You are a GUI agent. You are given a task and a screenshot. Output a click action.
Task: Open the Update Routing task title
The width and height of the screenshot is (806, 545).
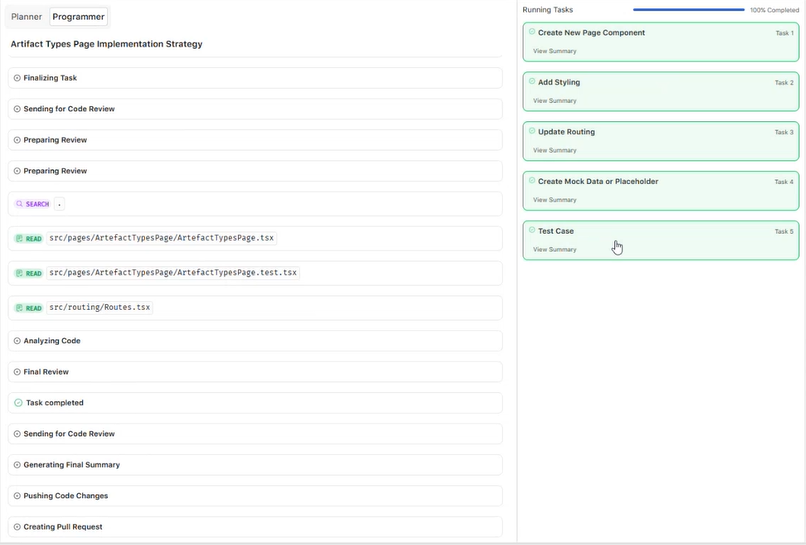tap(566, 132)
